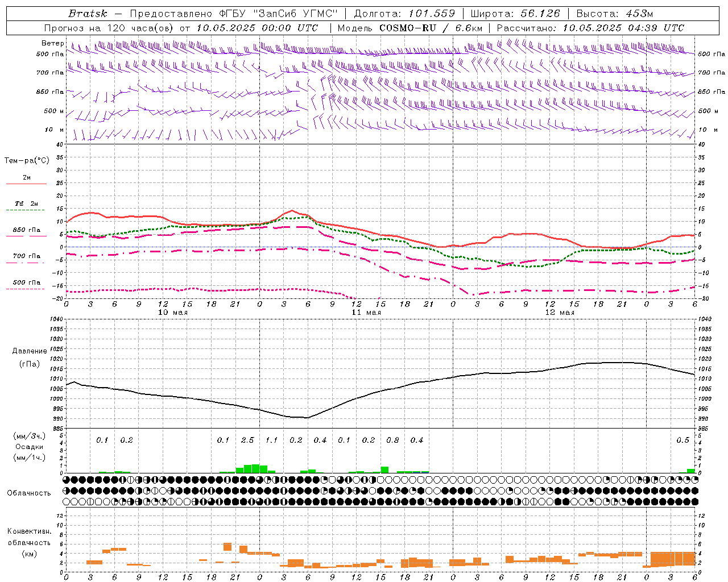Click the "12 мая" date label

[x=559, y=313]
